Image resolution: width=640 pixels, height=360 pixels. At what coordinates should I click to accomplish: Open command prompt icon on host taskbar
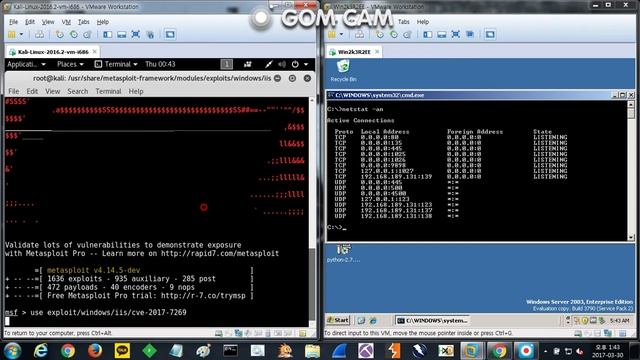231,351
